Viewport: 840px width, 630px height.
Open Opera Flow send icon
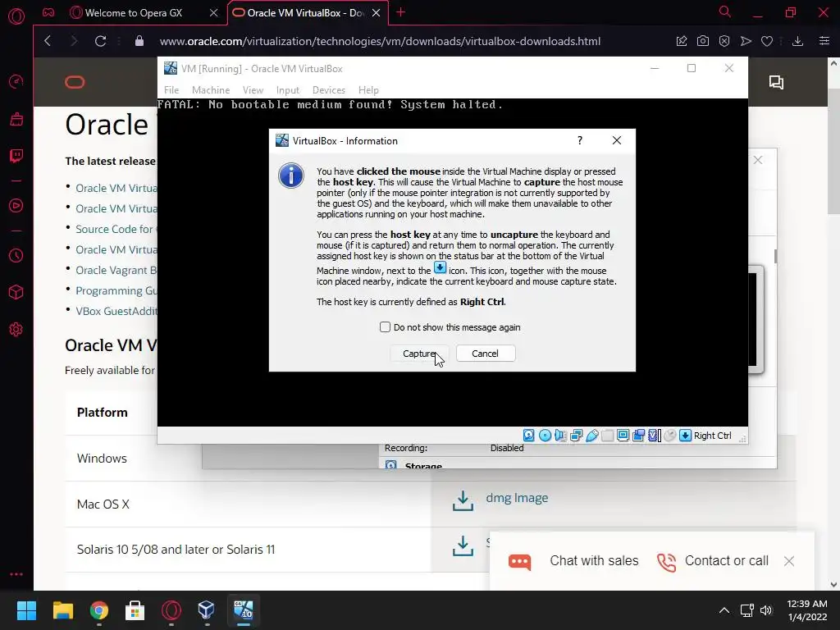(x=746, y=41)
